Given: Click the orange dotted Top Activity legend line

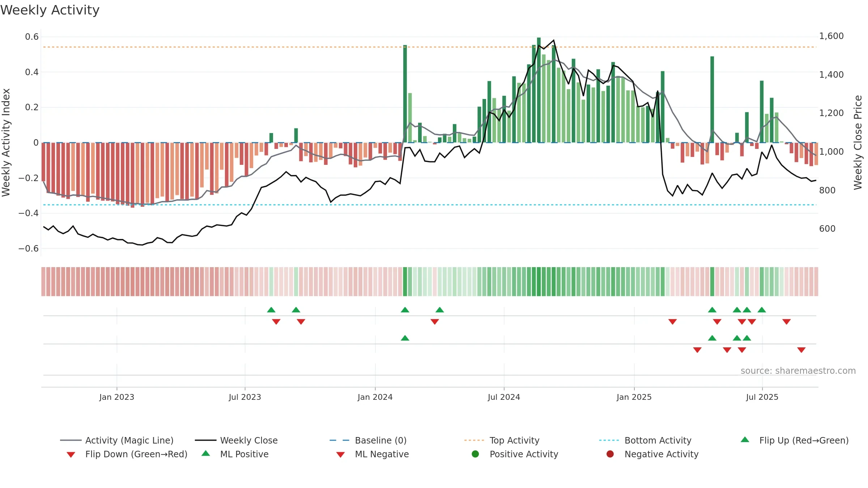Looking at the screenshot, I should [474, 440].
